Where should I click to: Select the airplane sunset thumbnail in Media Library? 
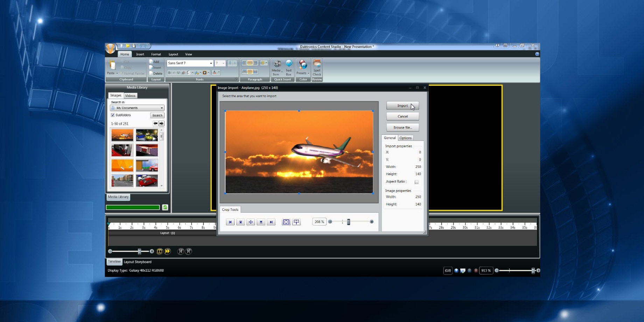[122, 135]
